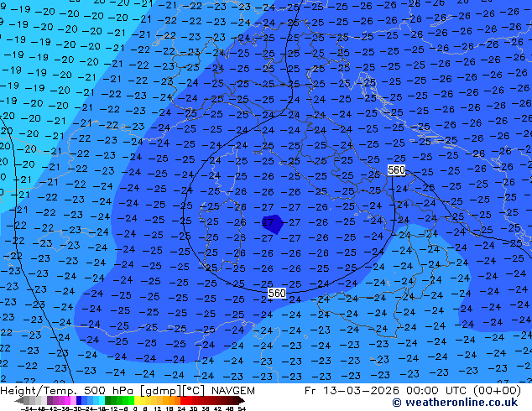Select the purple-magenta section of the temperature scale
532x411 pixels.
click(61, 400)
